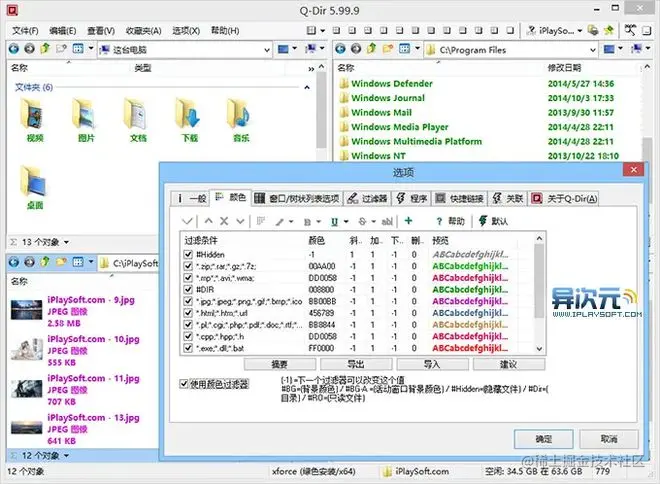Expand the 13 个对象 status dropdown
This screenshot has width=660, height=484.
[x=67, y=242]
